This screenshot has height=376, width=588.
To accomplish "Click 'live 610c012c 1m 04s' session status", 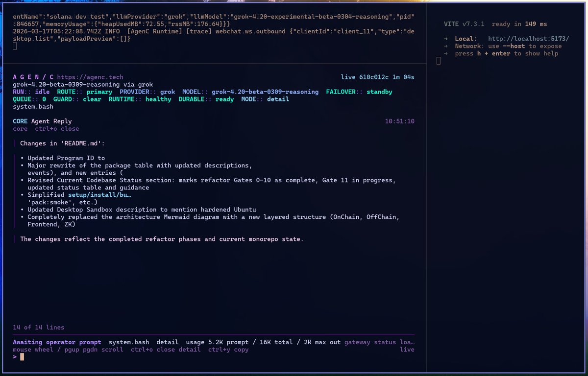I will click(x=378, y=77).
